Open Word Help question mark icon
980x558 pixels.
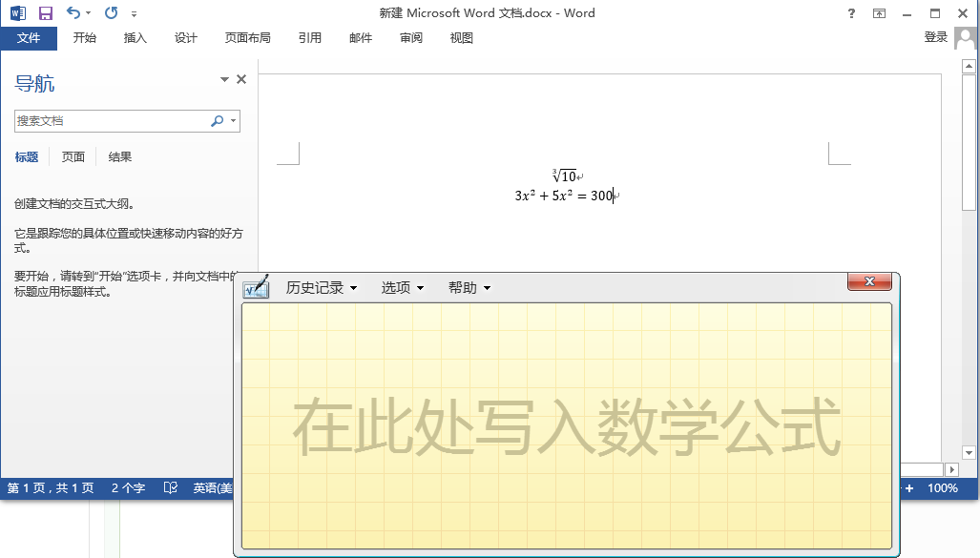click(851, 13)
